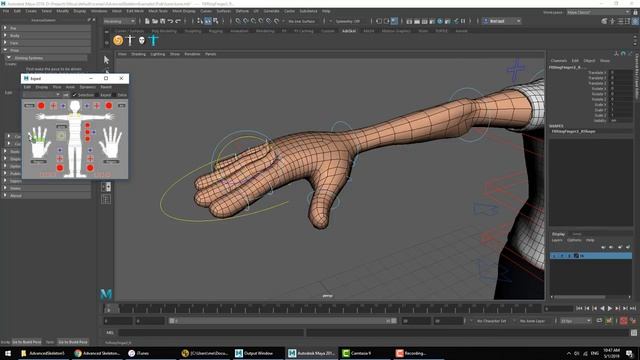The width and height of the screenshot is (640, 360).
Task: Open the Workspace dropdown at top right
Action: point(598,12)
